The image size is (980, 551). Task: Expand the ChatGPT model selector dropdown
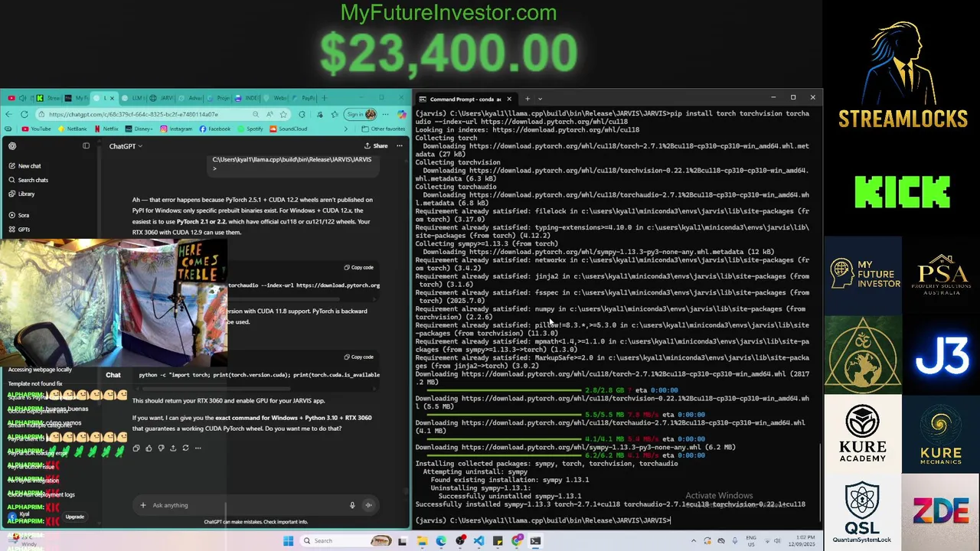tap(126, 145)
